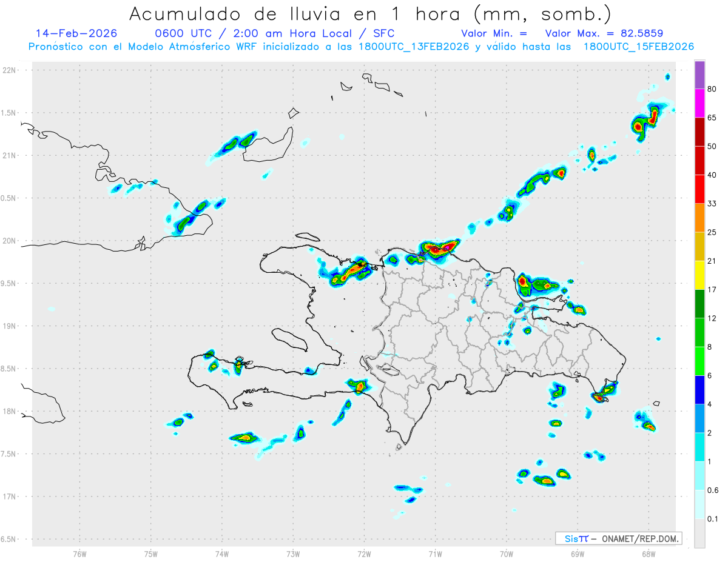Click the '0.6' color scale label

click(x=713, y=490)
